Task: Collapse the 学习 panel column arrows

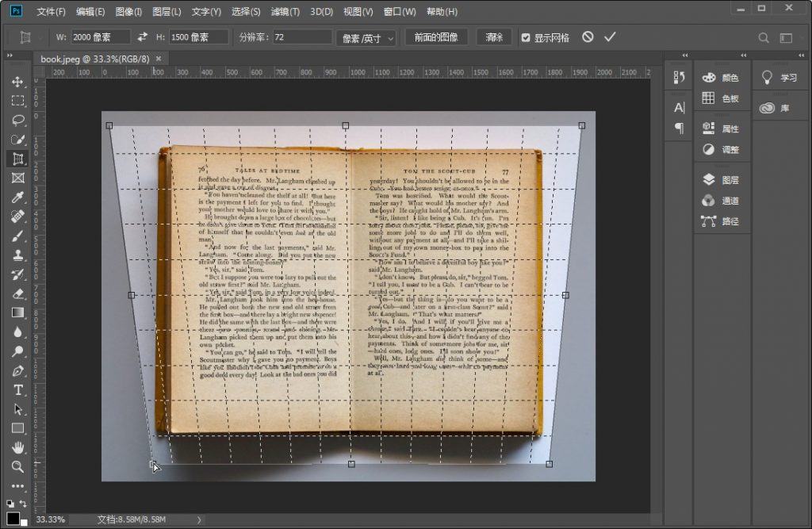Action: (802, 55)
